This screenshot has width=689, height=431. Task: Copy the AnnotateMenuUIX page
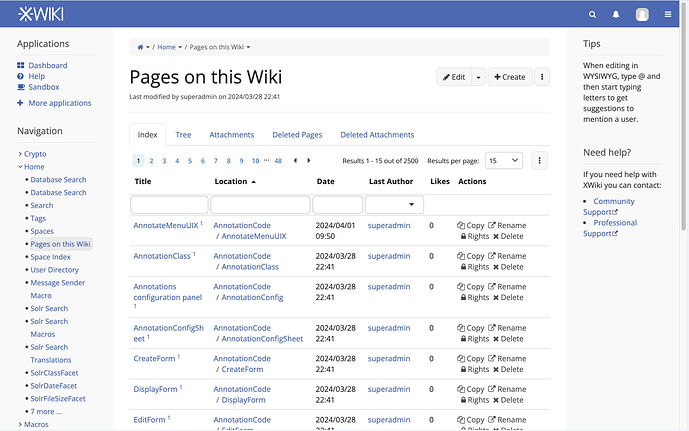pyautogui.click(x=470, y=226)
